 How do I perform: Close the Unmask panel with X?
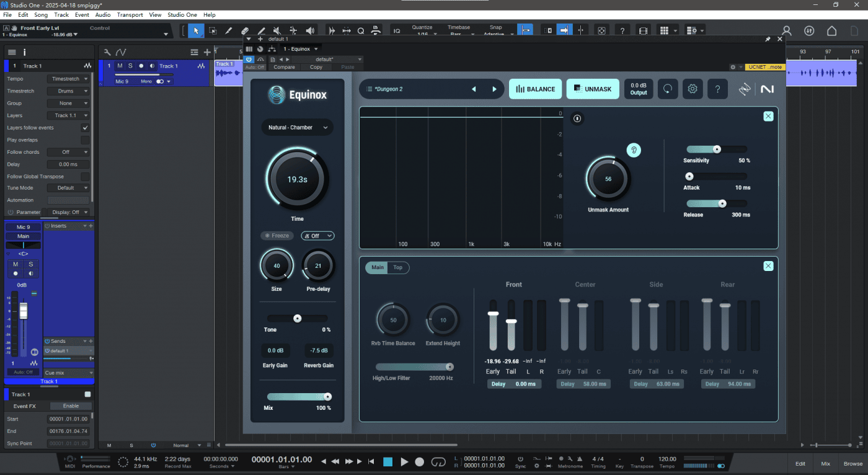(768, 116)
